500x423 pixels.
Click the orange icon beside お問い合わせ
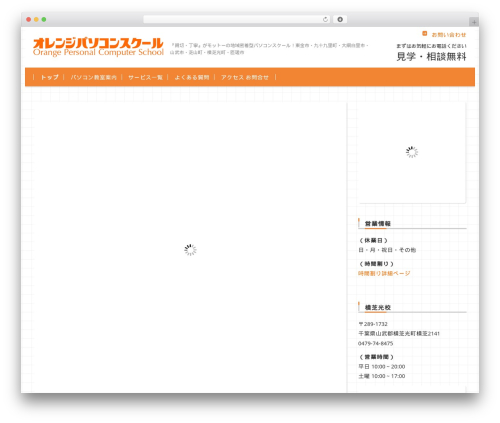pos(425,34)
